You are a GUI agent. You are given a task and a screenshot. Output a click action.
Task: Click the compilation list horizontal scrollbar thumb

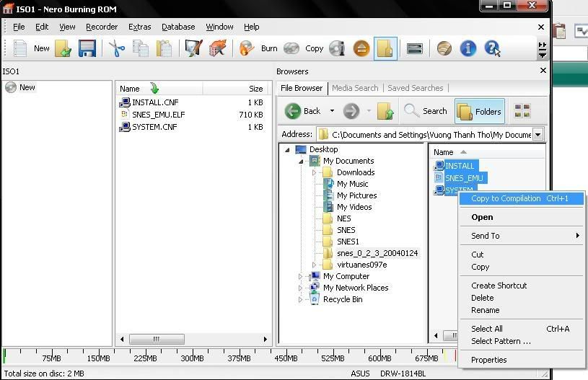coord(157,339)
